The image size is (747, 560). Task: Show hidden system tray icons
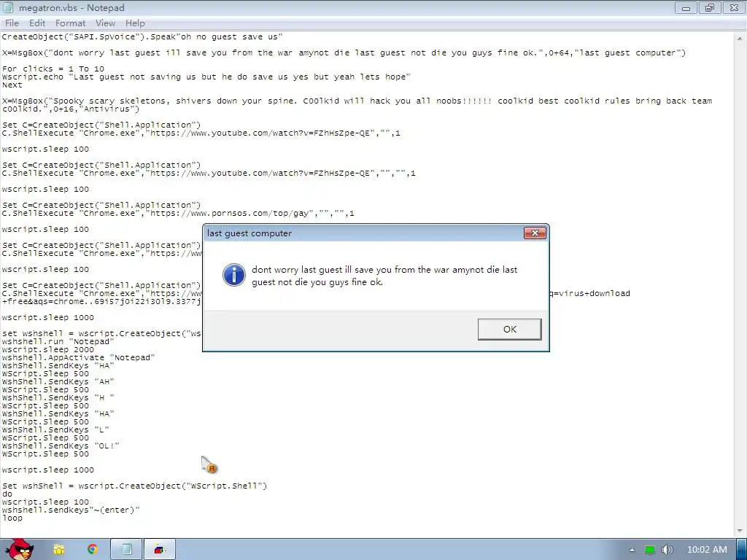pos(632,550)
